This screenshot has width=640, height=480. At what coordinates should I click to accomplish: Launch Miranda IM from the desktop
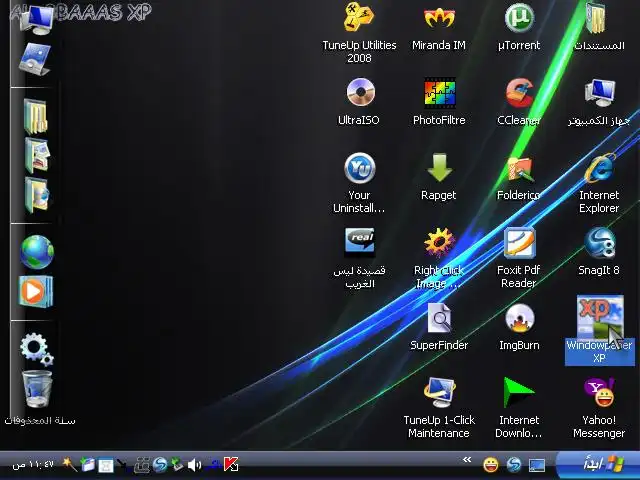coord(439,28)
